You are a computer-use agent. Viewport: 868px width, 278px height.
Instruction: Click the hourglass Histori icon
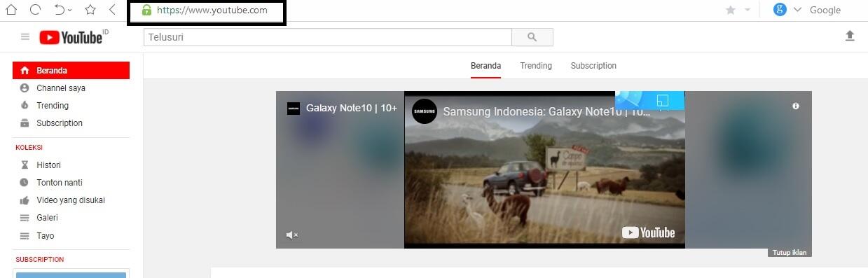25,165
